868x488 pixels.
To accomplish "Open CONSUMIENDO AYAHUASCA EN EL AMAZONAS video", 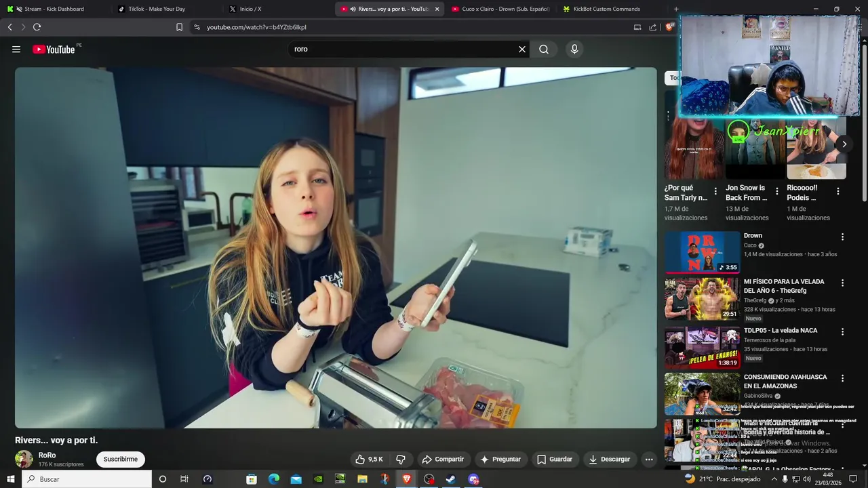I will click(x=785, y=382).
